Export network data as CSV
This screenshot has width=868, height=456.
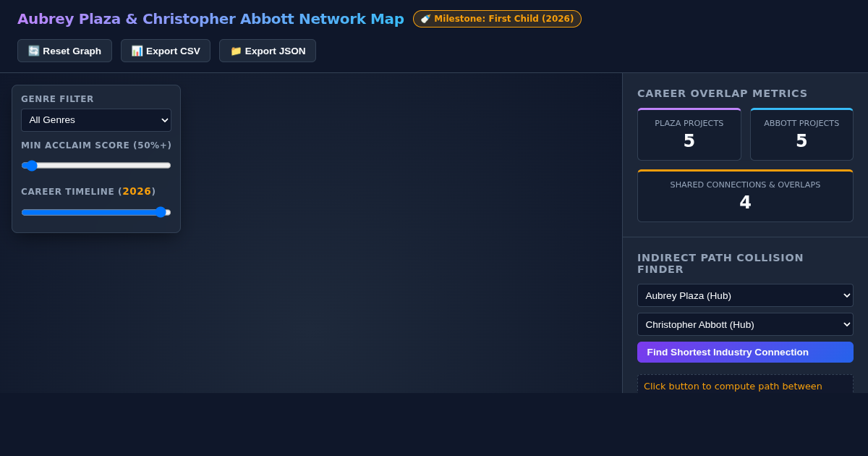tap(166, 51)
